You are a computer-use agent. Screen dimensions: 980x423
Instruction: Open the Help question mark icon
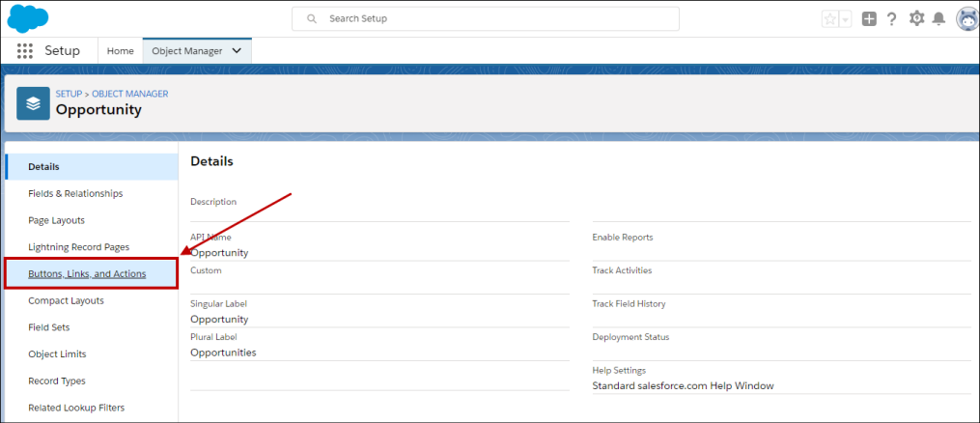pyautogui.click(x=892, y=19)
